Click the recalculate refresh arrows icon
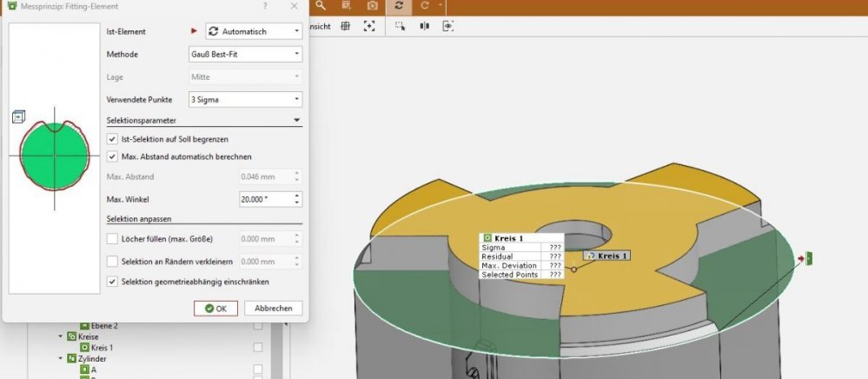Image resolution: width=868 pixels, height=379 pixels. 399,5
